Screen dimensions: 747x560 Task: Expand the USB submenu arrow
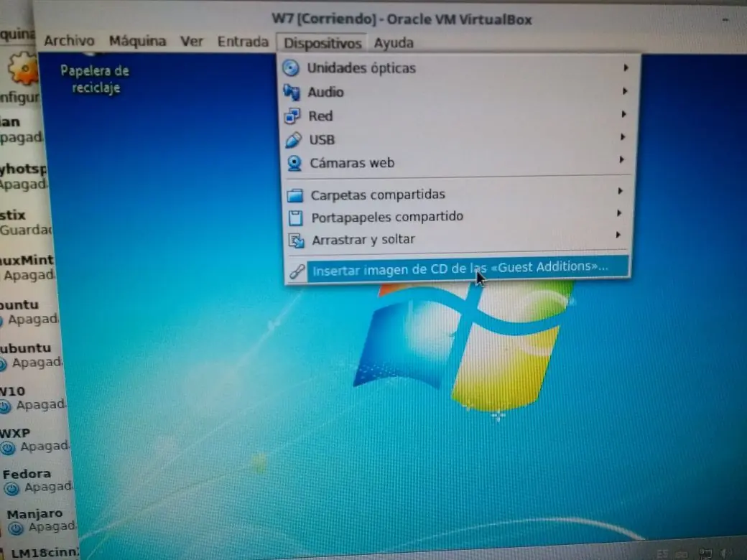click(623, 136)
